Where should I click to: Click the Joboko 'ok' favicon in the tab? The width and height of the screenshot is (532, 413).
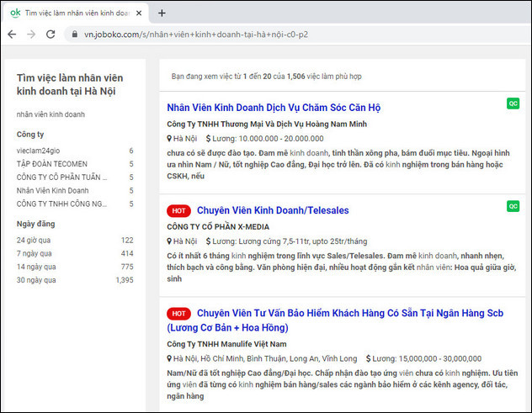(x=15, y=13)
